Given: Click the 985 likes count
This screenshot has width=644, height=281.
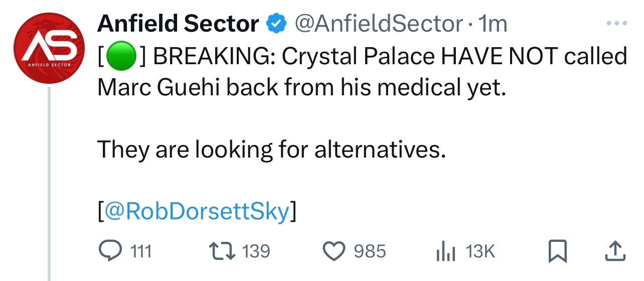Looking at the screenshot, I should (x=370, y=251).
